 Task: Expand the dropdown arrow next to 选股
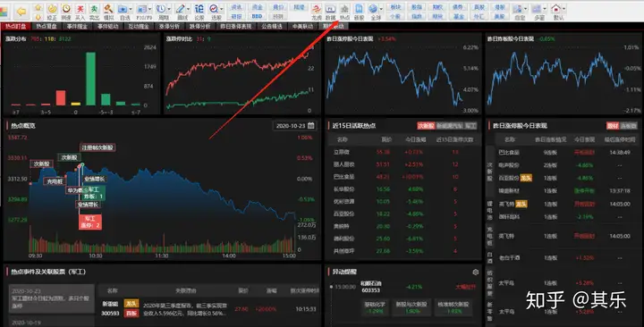(222, 9)
